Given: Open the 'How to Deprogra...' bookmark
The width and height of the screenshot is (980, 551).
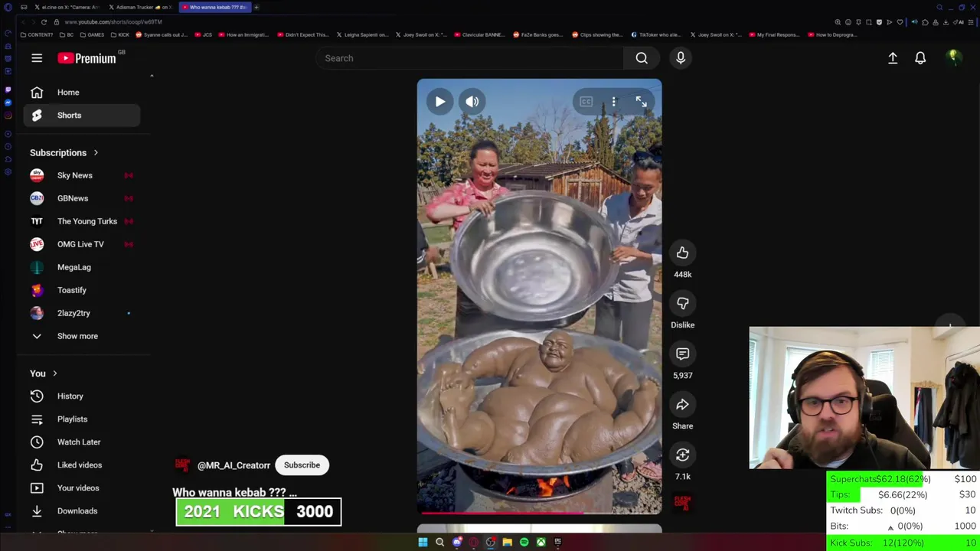Looking at the screenshot, I should coord(831,34).
